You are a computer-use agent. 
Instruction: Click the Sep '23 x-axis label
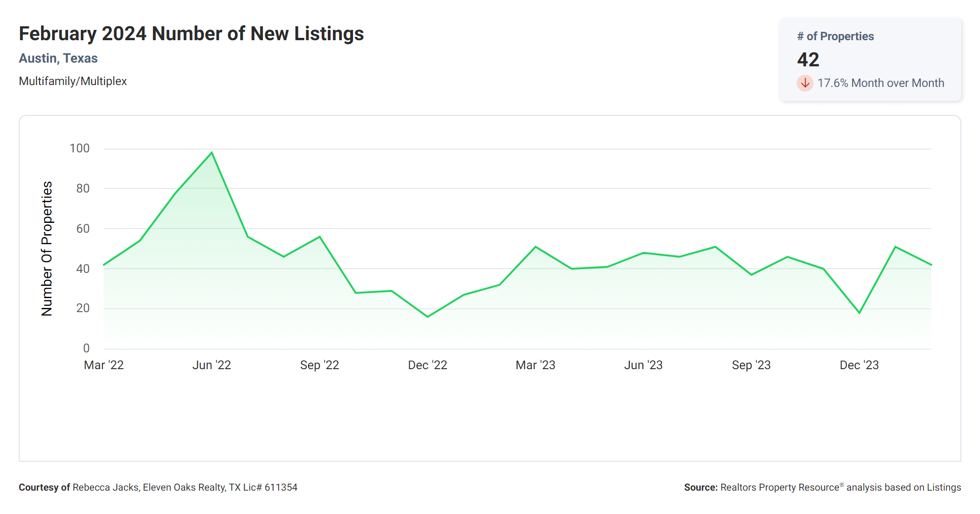click(751, 365)
